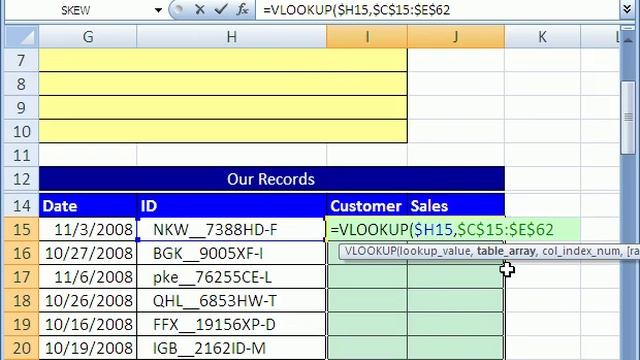Click the 'Date' header cell
The height and width of the screenshot is (360, 640).
point(88,206)
